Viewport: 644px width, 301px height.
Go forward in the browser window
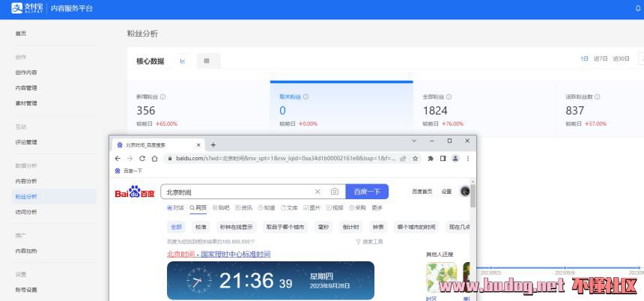tap(130, 159)
